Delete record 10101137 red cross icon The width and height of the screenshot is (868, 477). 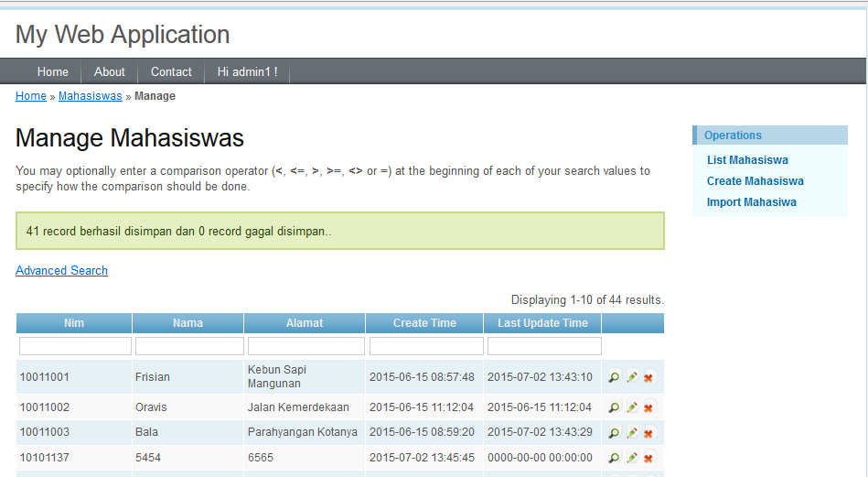tap(648, 458)
